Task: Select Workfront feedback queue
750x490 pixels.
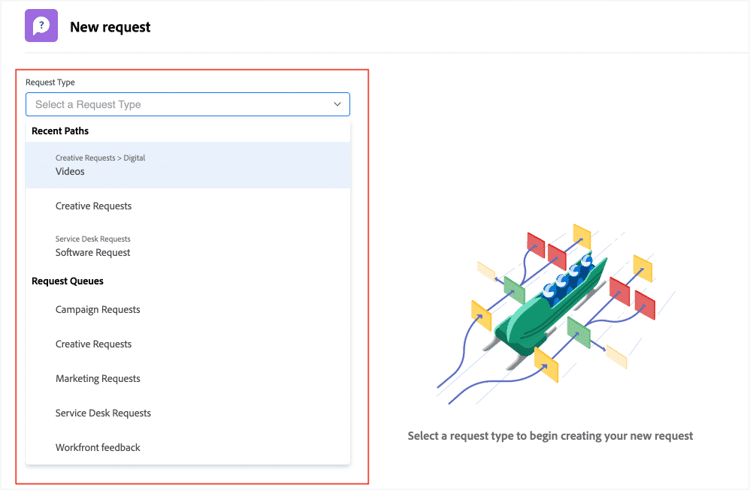Action: point(188,447)
